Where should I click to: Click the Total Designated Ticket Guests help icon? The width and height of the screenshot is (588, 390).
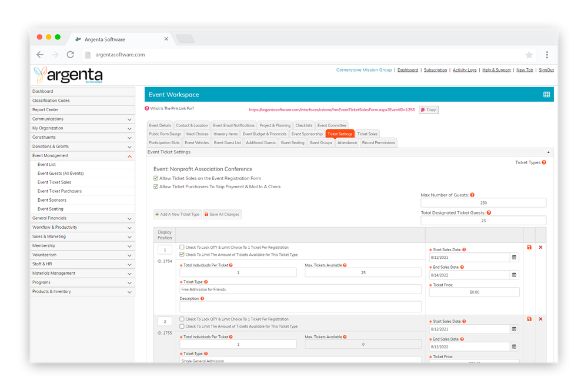[x=489, y=212]
